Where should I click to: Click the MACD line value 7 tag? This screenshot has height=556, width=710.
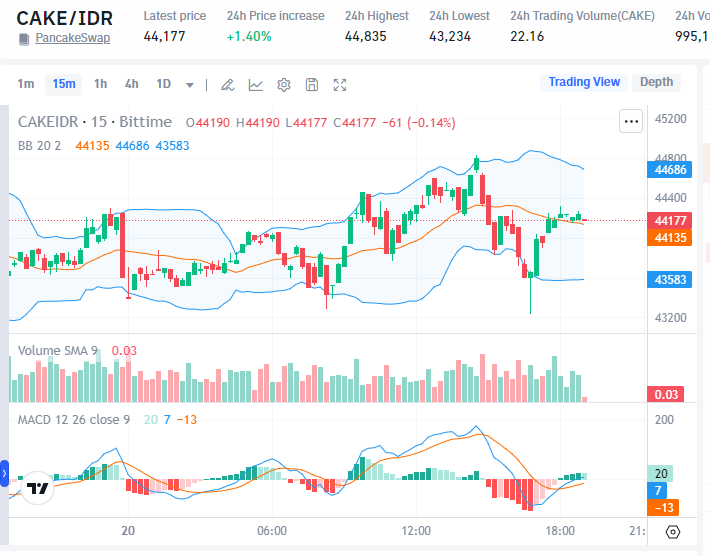657,490
